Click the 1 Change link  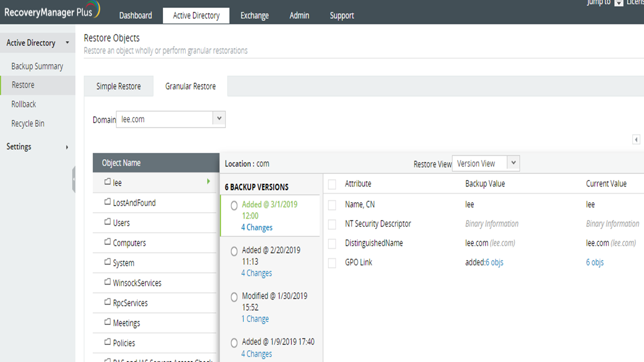click(255, 319)
